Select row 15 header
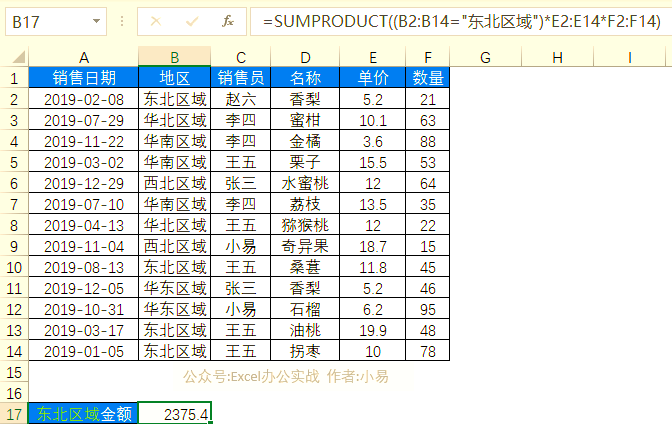The image size is (672, 424). pyautogui.click(x=14, y=372)
